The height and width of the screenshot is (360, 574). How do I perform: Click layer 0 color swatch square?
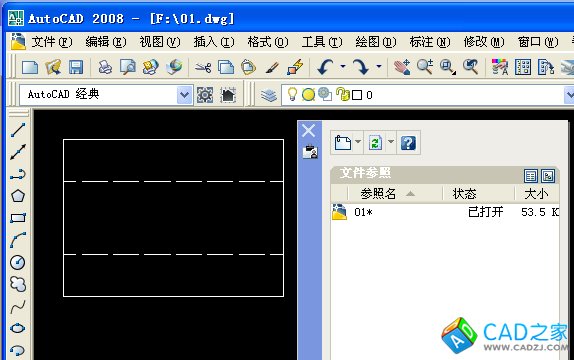tap(357, 95)
